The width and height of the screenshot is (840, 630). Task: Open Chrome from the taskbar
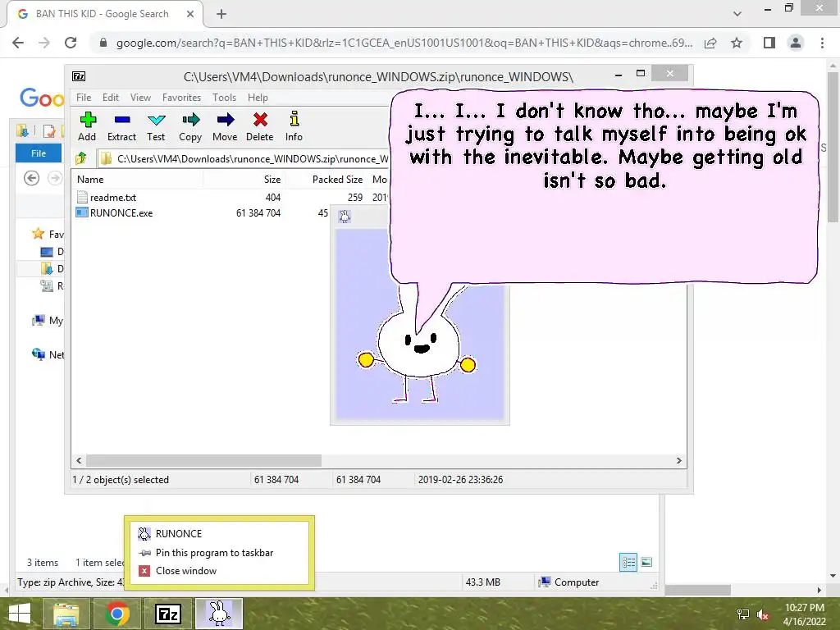(x=116, y=614)
